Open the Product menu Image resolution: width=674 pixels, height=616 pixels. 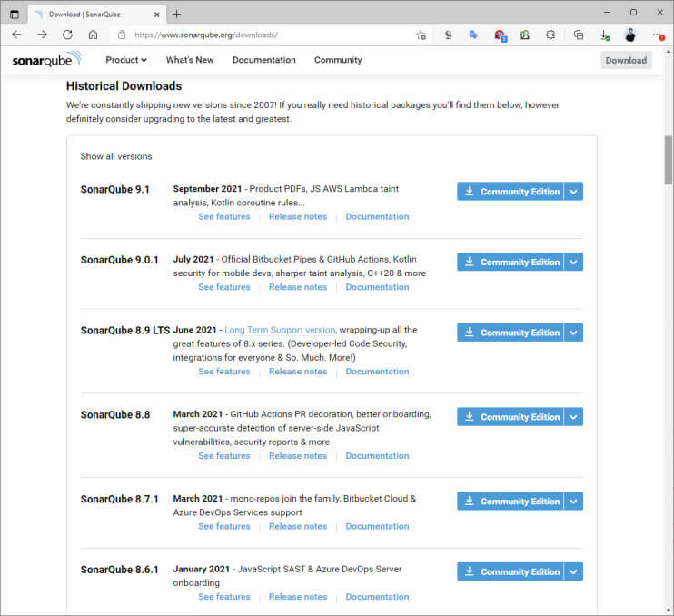tap(126, 60)
